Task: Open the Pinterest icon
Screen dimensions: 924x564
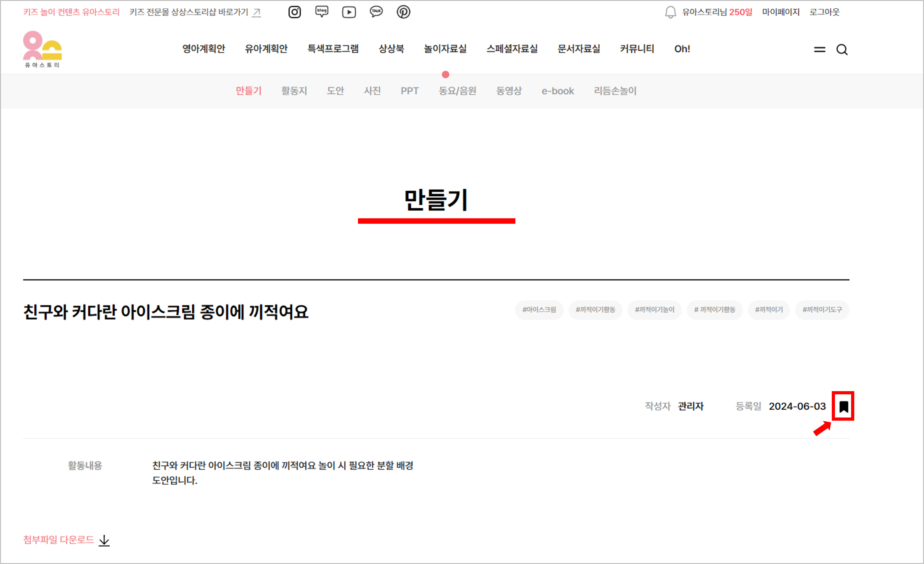Action: 403,12
